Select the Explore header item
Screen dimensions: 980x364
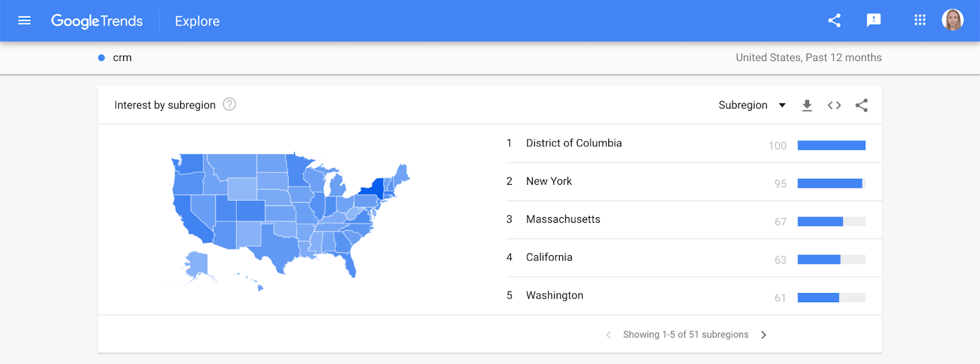click(x=197, y=21)
